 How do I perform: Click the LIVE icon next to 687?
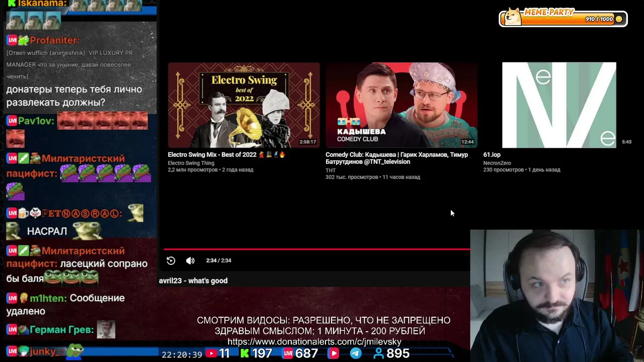click(x=288, y=353)
